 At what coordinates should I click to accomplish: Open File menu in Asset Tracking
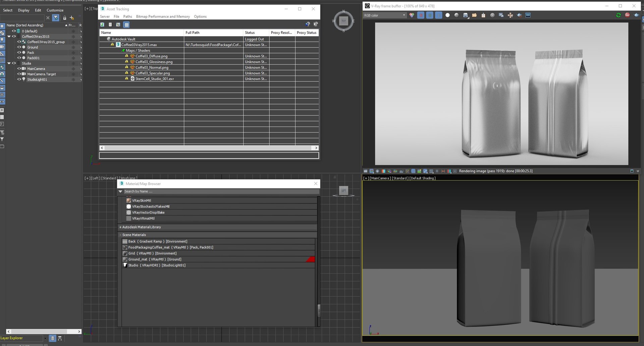click(116, 16)
